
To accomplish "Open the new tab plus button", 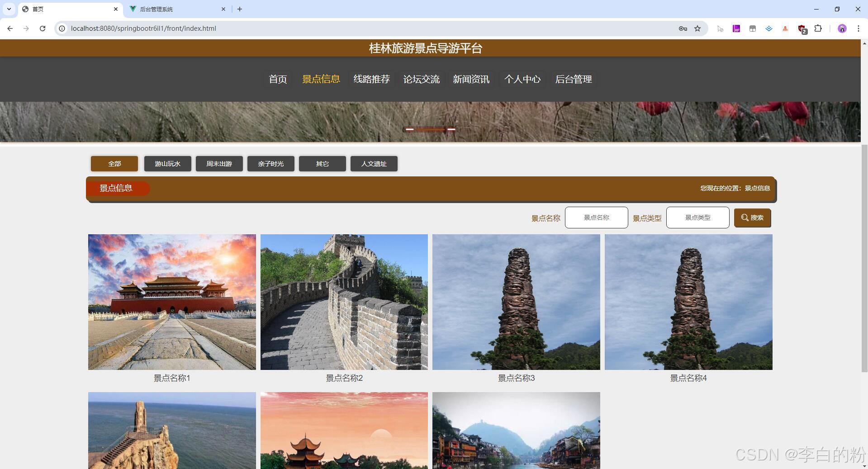I will (240, 9).
